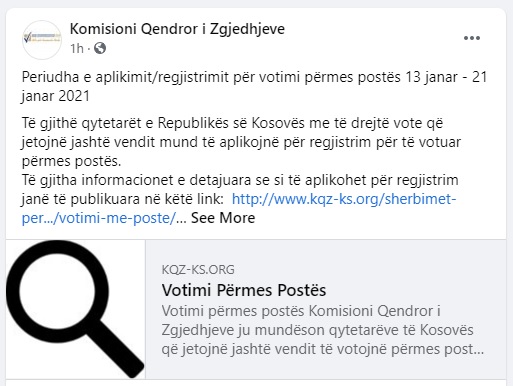Click the 1h post timestamp

coord(77,49)
